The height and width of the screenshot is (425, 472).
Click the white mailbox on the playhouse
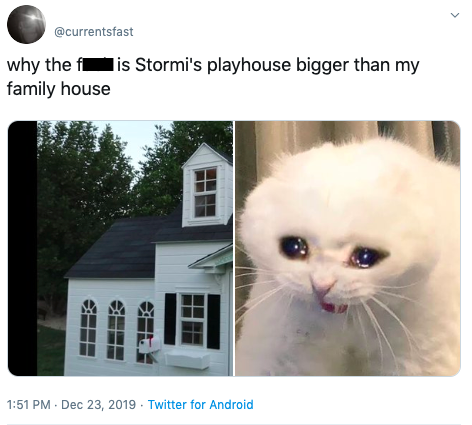tap(150, 346)
